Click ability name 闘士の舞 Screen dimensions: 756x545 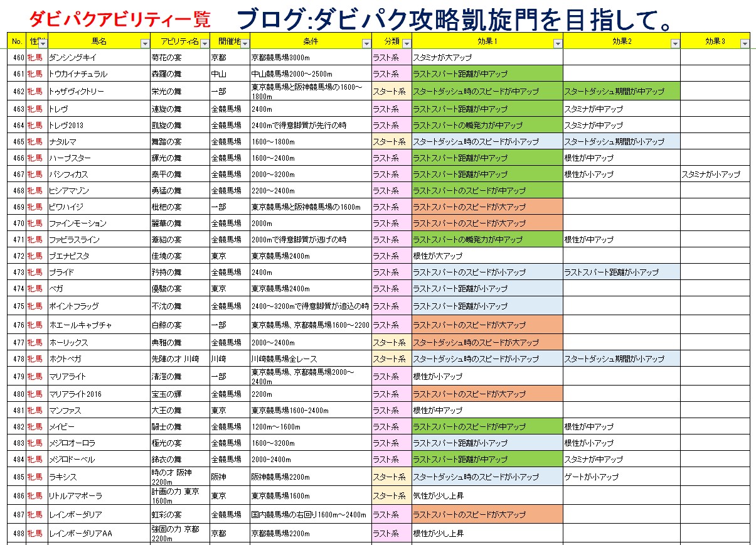pos(166,426)
